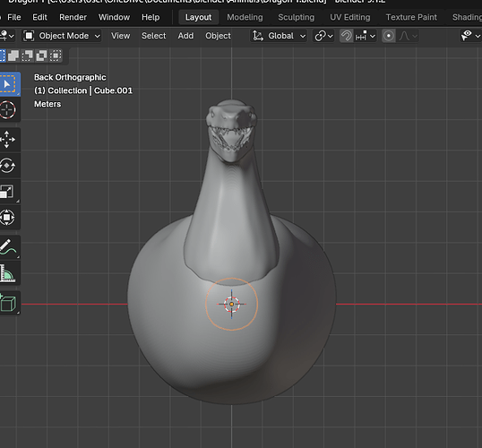Open the File menu
This screenshot has height=448, width=482.
click(14, 17)
